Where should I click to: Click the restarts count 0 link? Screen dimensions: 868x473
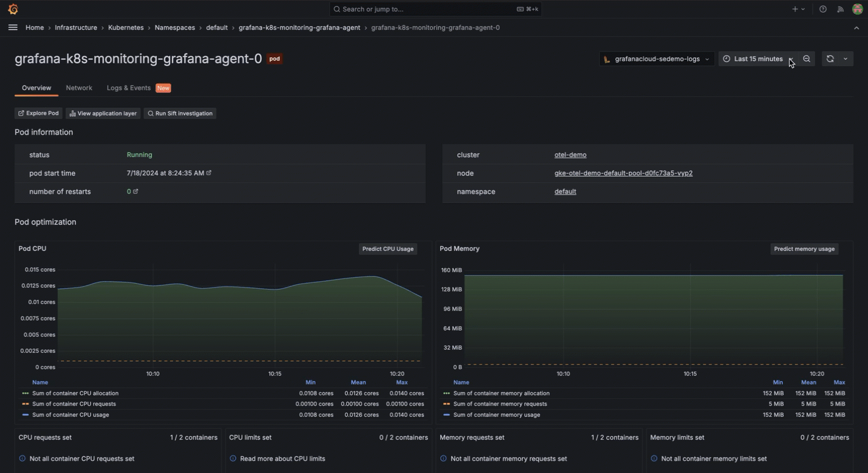(x=129, y=191)
